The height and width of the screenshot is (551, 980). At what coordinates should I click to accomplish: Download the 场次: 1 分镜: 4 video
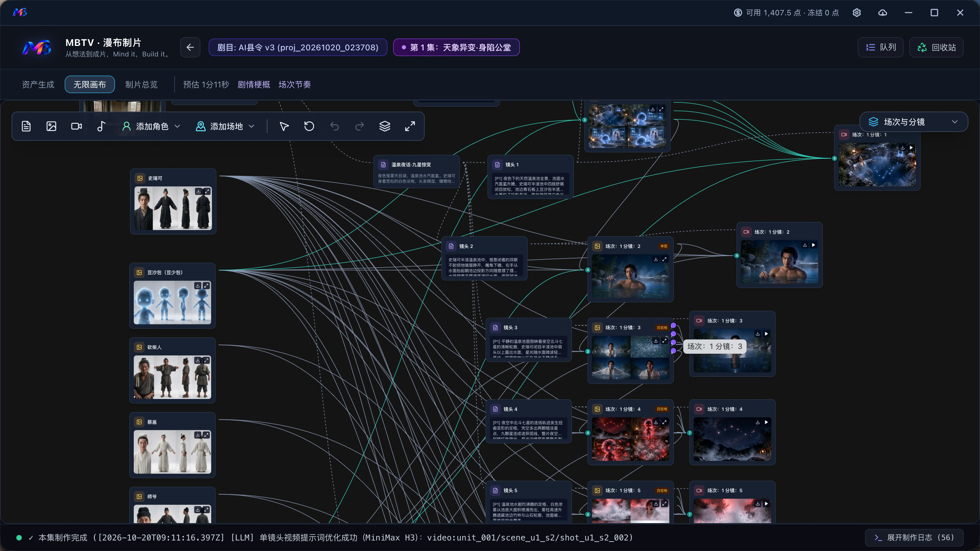point(758,422)
